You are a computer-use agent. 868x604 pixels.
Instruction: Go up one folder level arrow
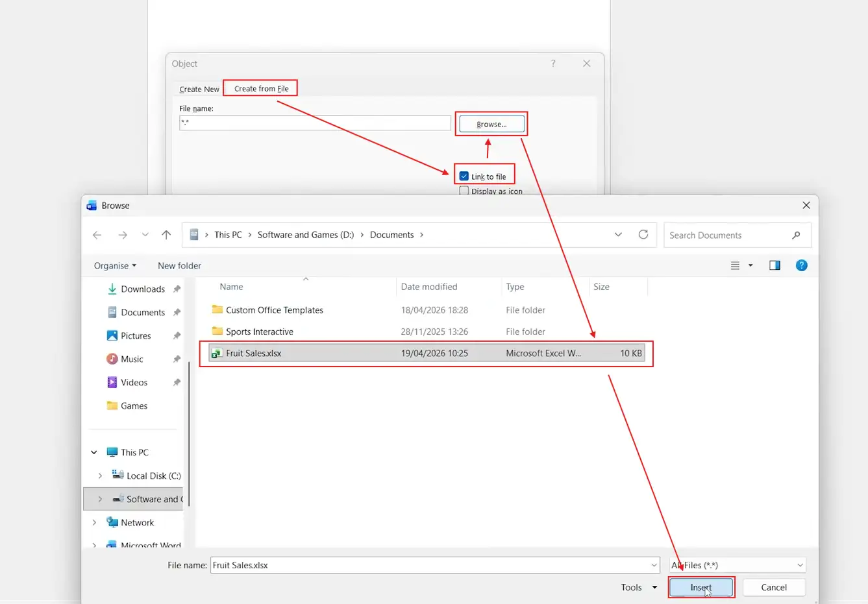tap(166, 235)
